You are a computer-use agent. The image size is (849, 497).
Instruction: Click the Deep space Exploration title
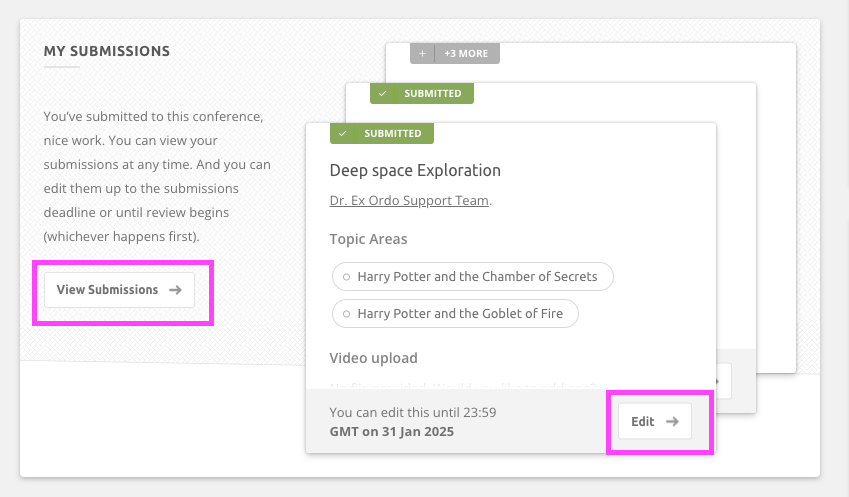[415, 170]
